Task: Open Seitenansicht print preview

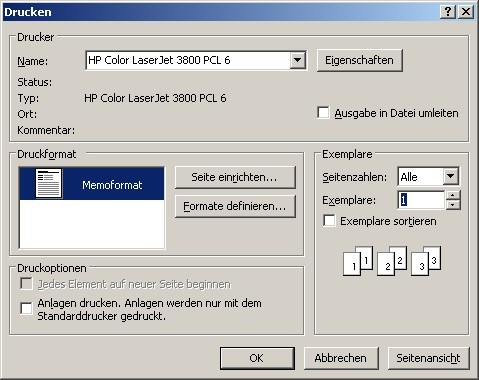Action: (429, 358)
